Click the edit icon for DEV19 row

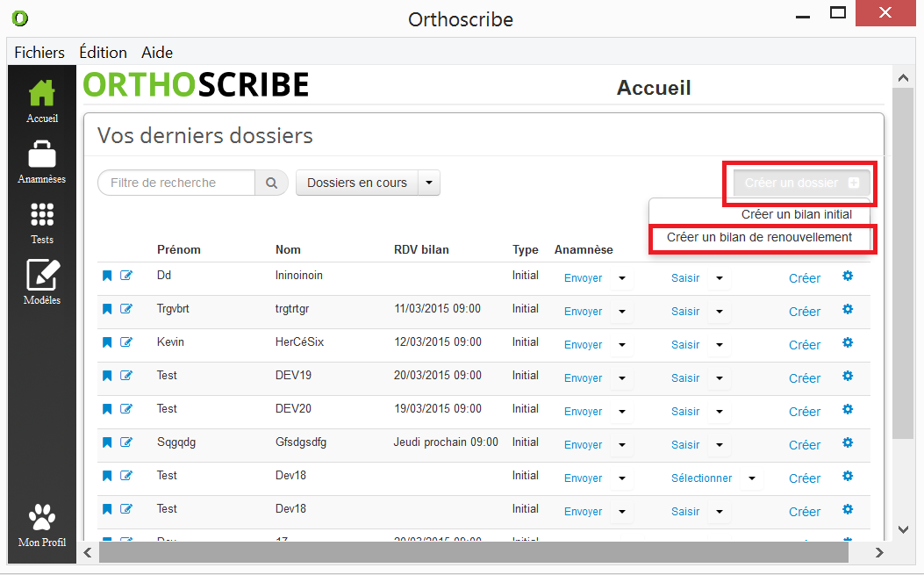[x=126, y=375]
